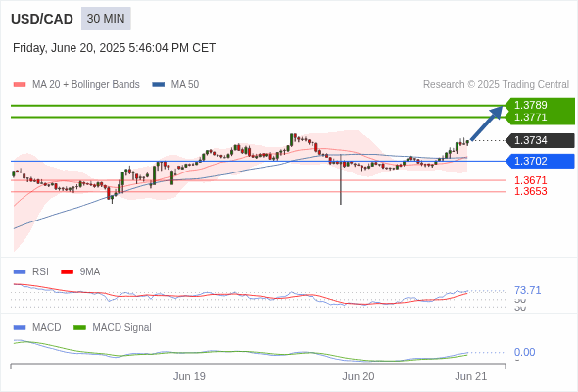578x392 pixels.
Task: Click the blue upward trend arrow
Action: [487, 123]
